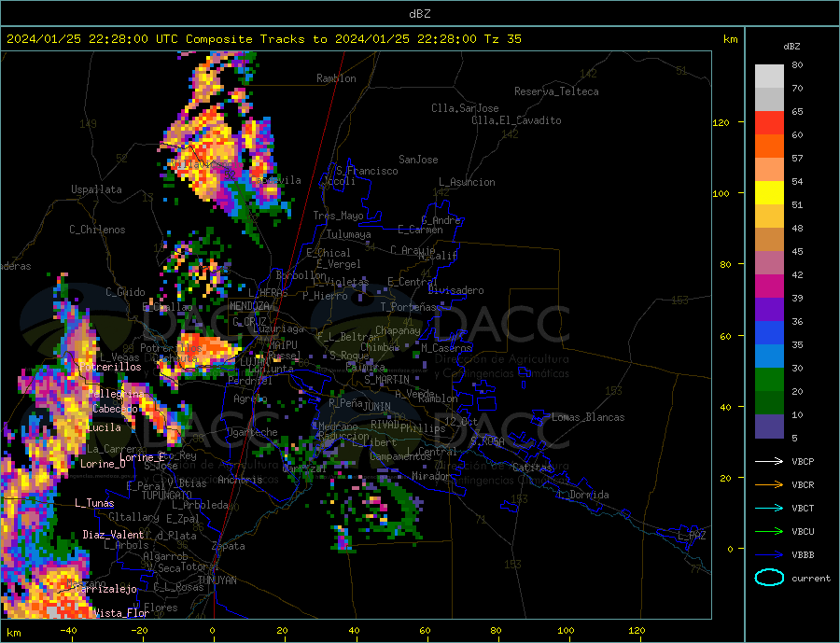The image size is (840, 643).
Task: Click the L_Tunas place label
Action: (94, 503)
